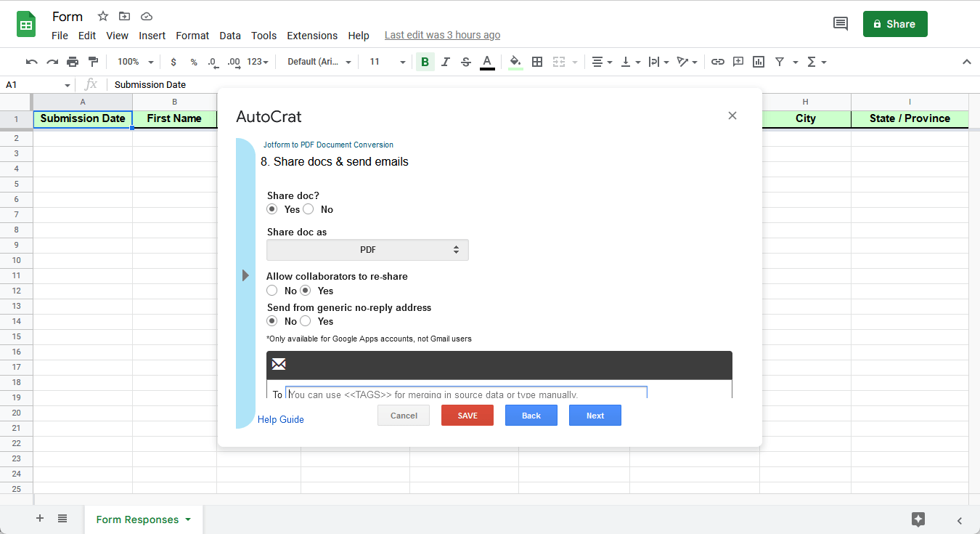The width and height of the screenshot is (980, 534).
Task: Open the Share doc as PDF dropdown
Action: tap(367, 250)
